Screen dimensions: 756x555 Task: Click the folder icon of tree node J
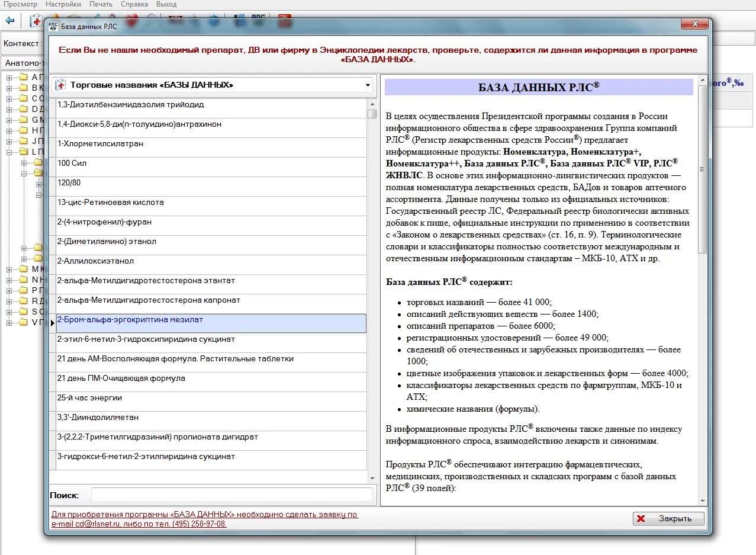(23, 141)
